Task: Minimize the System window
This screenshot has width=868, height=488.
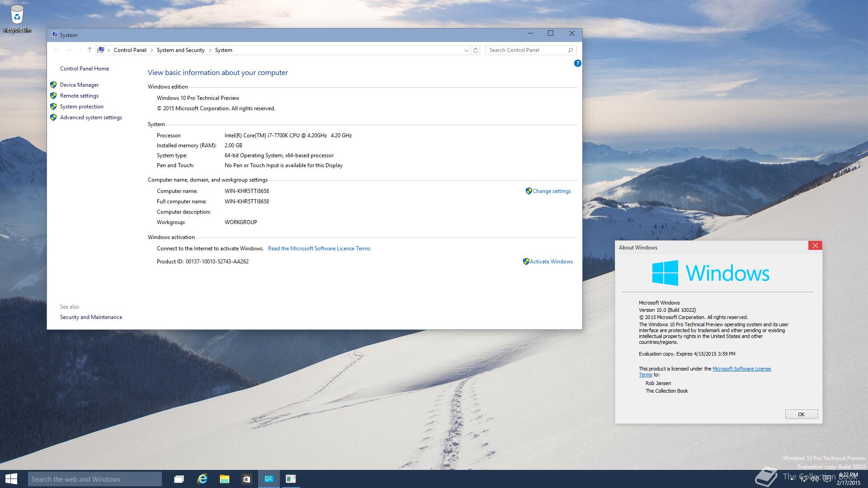Action: tap(530, 33)
